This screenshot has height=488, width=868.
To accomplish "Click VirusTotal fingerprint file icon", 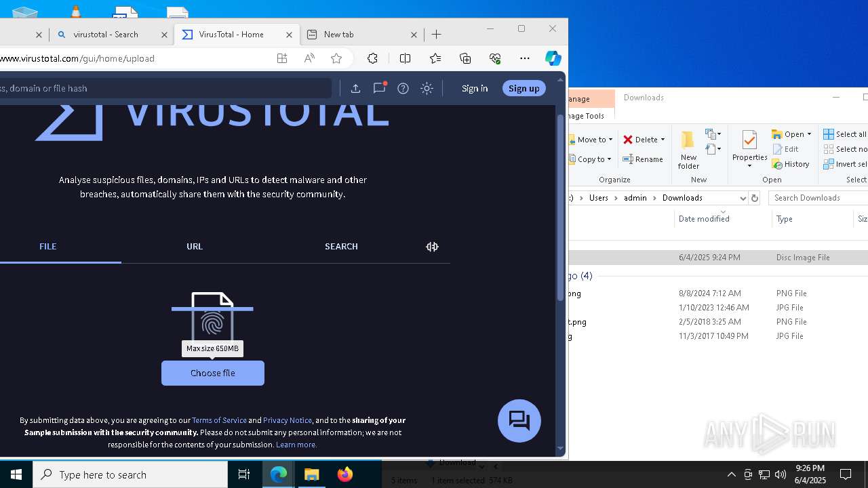I will tap(212, 317).
